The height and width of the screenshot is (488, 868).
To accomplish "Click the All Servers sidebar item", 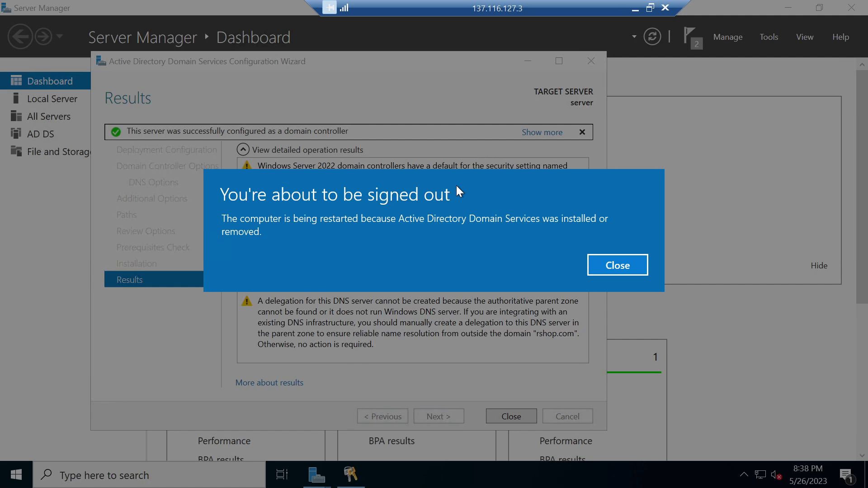I will tap(49, 116).
